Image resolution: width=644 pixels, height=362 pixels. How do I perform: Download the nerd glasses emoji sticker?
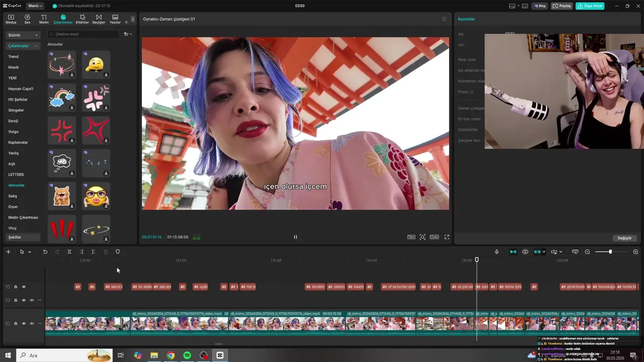(x=106, y=206)
